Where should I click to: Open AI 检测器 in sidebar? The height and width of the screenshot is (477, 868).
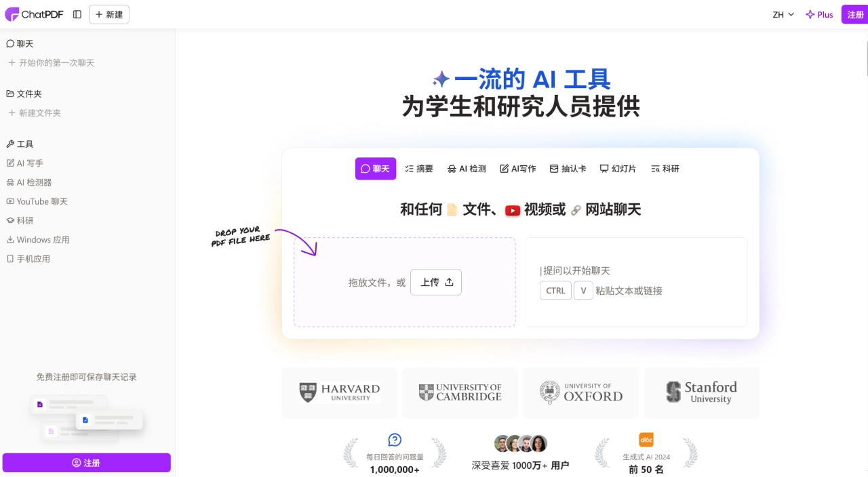[29, 182]
